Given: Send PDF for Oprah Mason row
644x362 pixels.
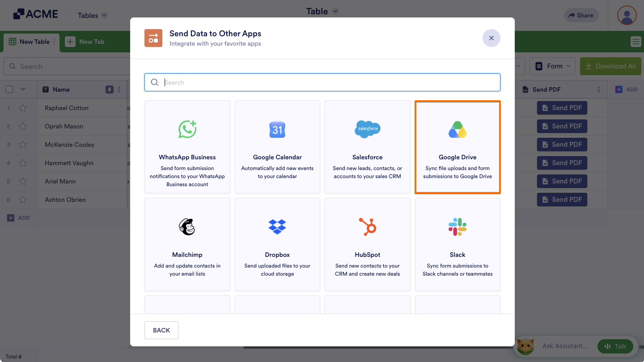Looking at the screenshot, I should [x=562, y=126].
